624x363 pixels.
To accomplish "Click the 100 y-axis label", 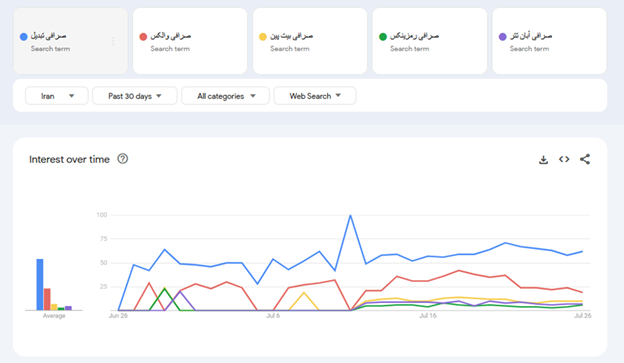I will coord(102,215).
